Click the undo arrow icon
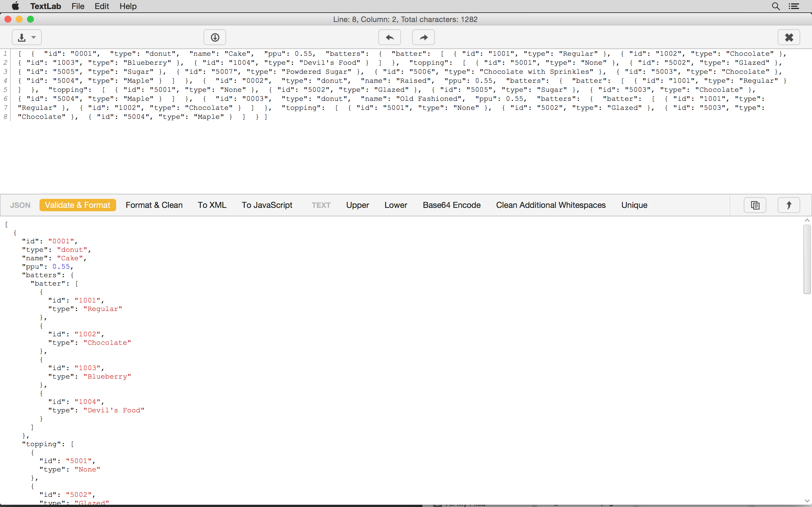812x507 pixels. 390,37
